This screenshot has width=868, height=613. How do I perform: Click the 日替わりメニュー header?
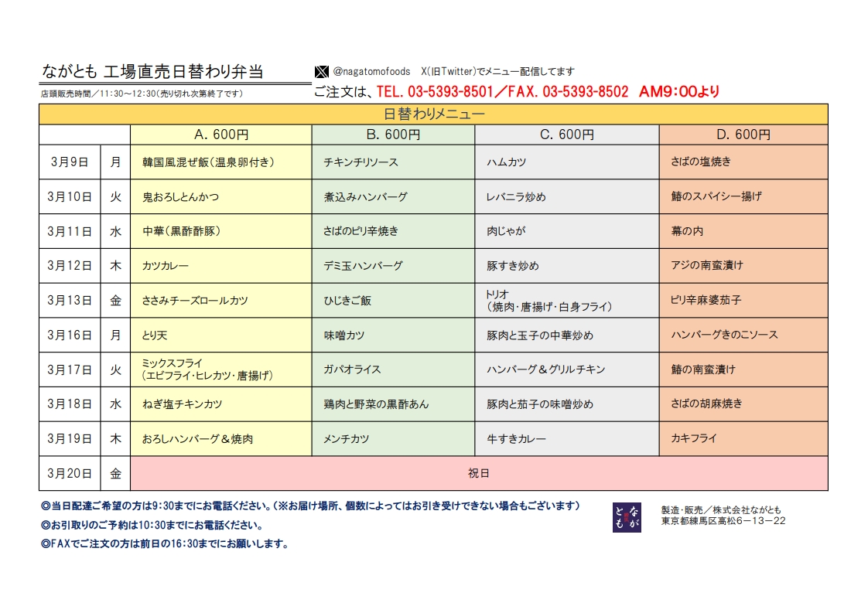[433, 114]
